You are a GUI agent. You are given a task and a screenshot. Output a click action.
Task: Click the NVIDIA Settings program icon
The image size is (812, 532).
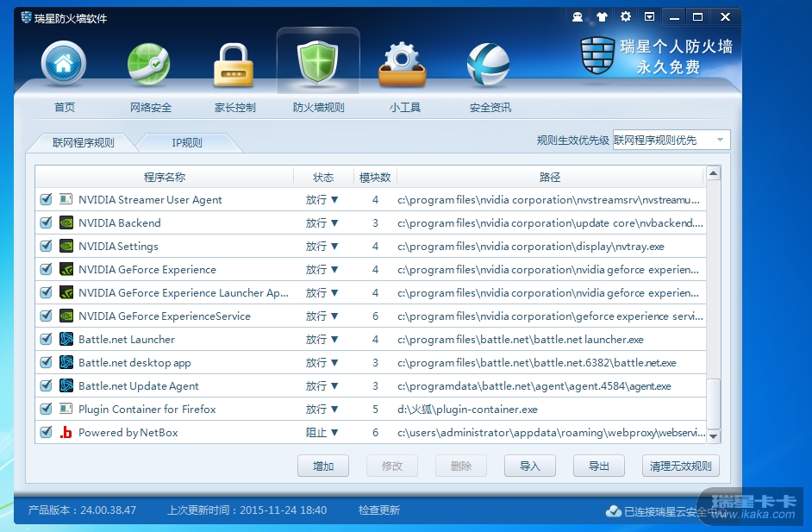[66, 246]
